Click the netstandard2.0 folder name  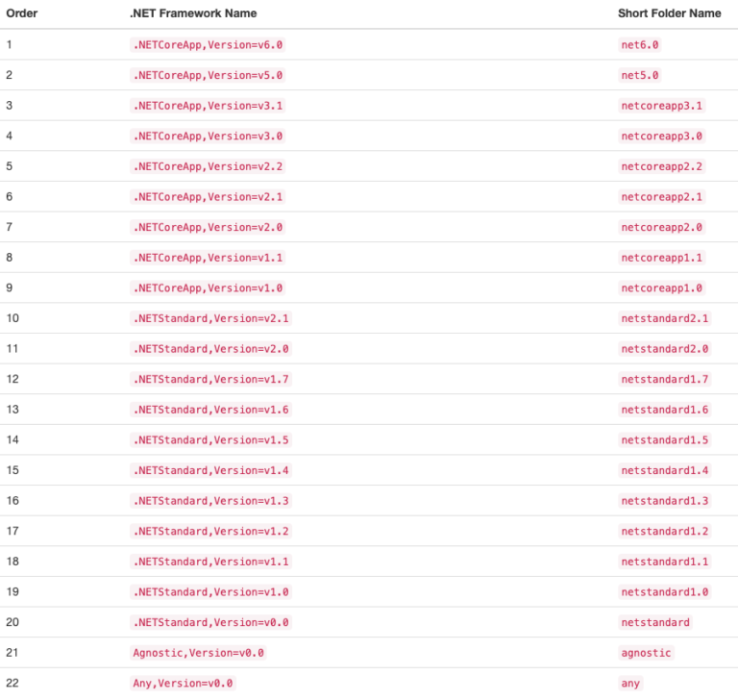click(x=665, y=349)
